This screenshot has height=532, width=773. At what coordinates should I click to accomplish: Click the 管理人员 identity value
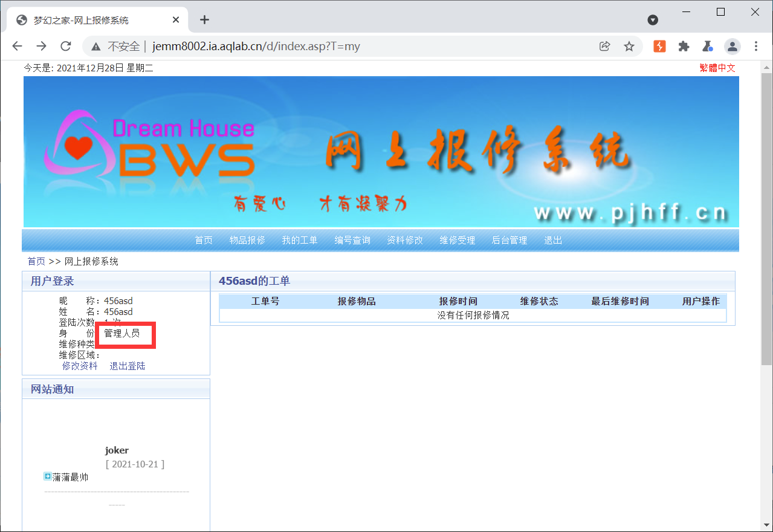point(122,333)
